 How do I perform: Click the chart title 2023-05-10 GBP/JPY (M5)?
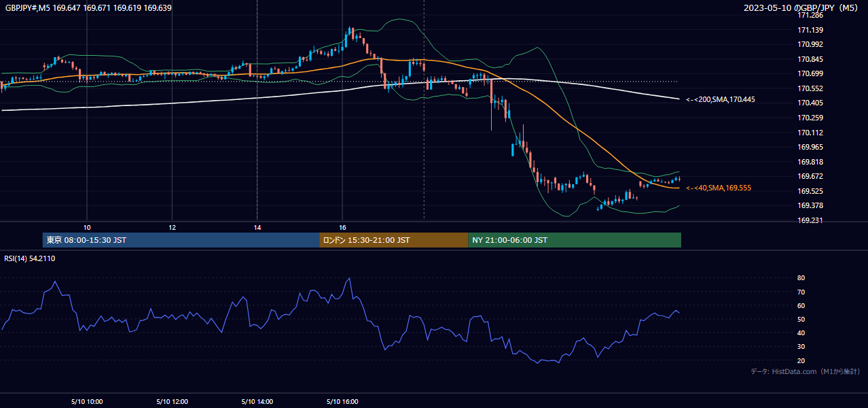pos(802,8)
